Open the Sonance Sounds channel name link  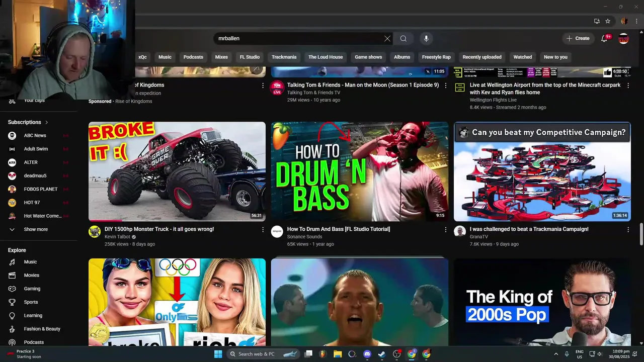[x=304, y=237]
